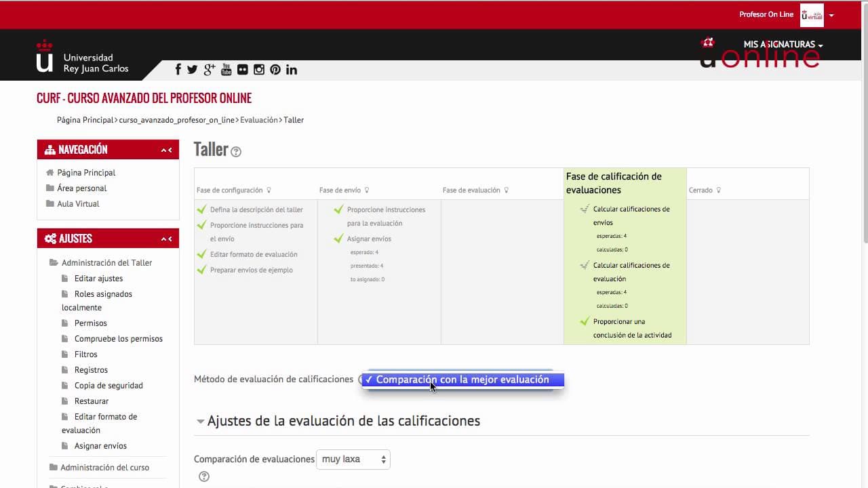This screenshot has width=868, height=488.
Task: Open Editar ajustes in Ajustes block
Action: click(x=98, y=279)
